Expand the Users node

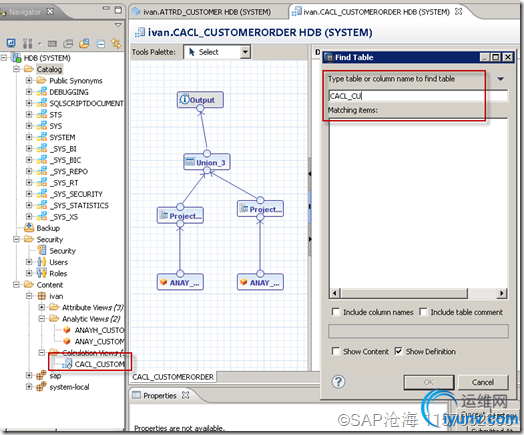pyautogui.click(x=29, y=262)
